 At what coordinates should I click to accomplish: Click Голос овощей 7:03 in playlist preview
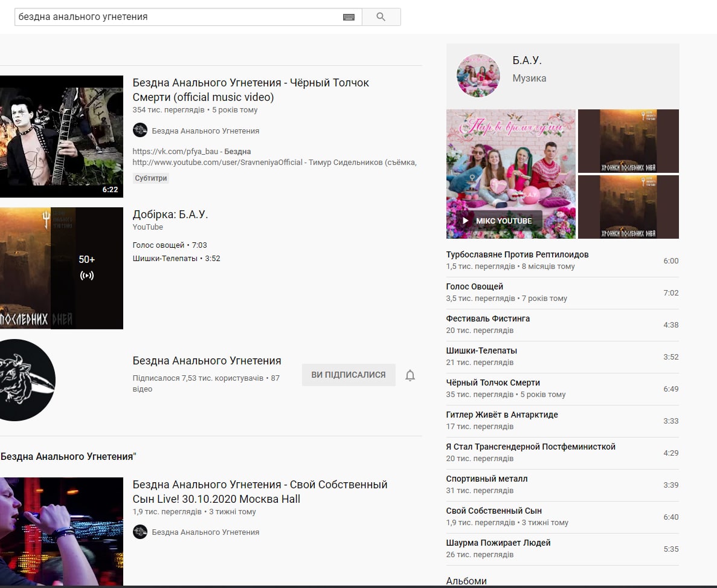coord(170,245)
